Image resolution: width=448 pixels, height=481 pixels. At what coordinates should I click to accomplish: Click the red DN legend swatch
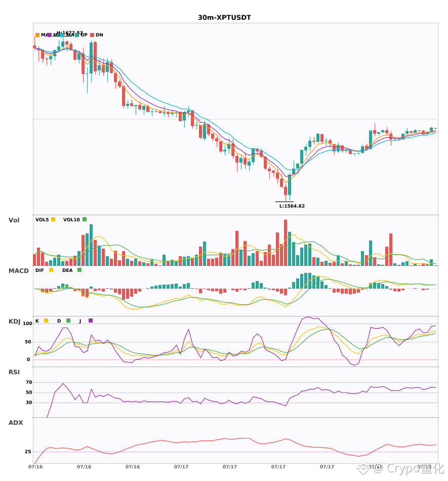tap(92, 35)
